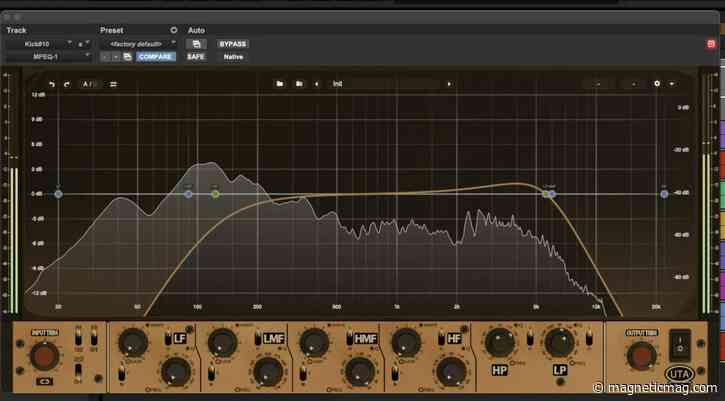Toggle the COMPARE button

coord(156,56)
